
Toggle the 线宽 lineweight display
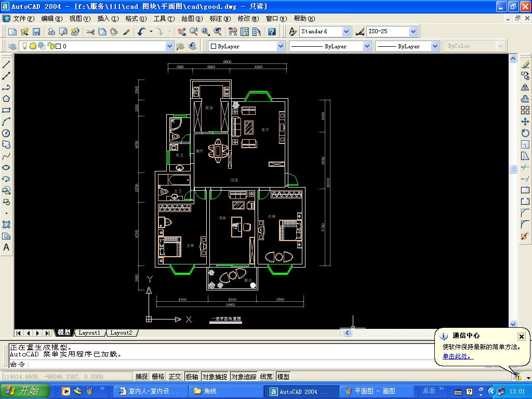[267, 377]
